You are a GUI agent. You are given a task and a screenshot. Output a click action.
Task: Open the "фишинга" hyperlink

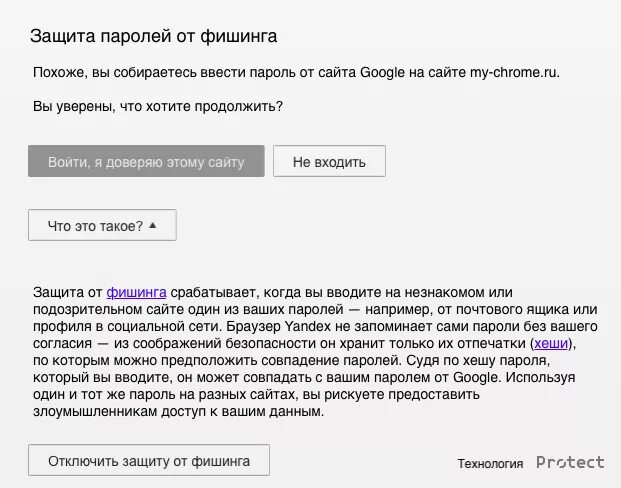pos(136,292)
